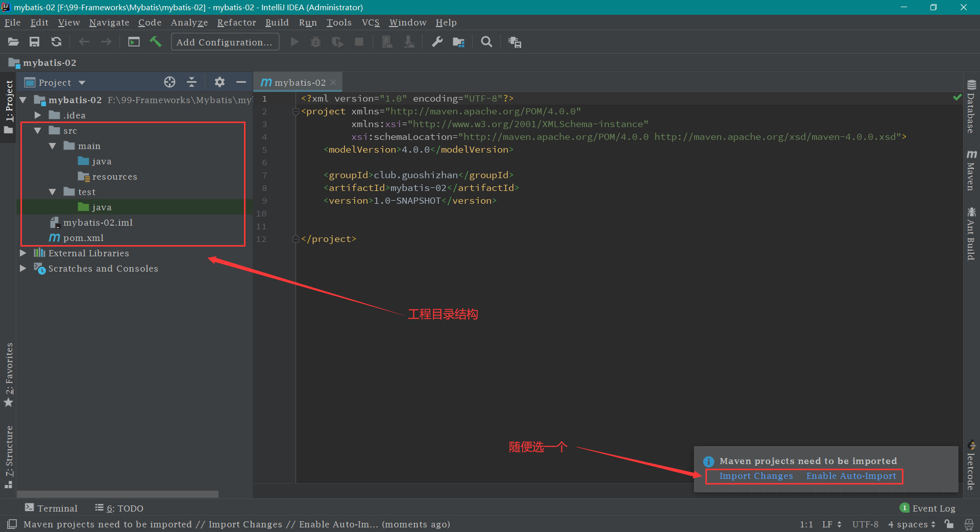Viewport: 980px width, 532px height.
Task: Expand the External Libraries node
Action: point(23,253)
